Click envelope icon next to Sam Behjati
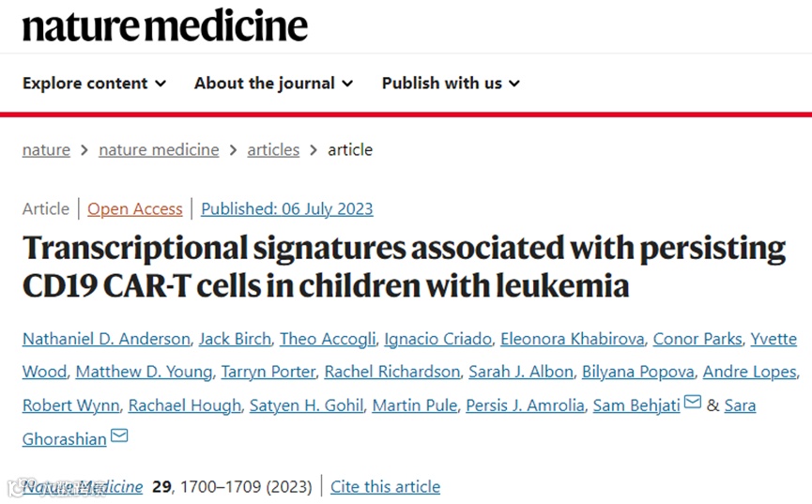The width and height of the screenshot is (812, 504). pyautogui.click(x=693, y=403)
